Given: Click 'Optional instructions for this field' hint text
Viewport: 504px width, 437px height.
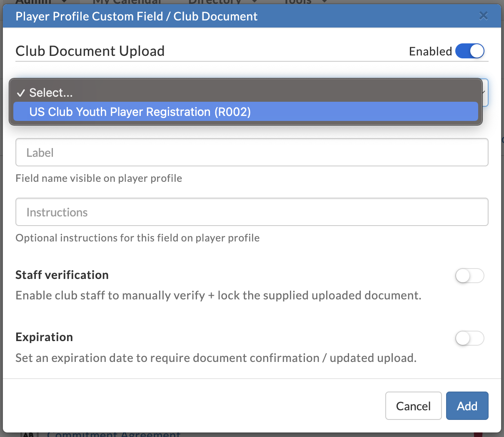Looking at the screenshot, I should 137,238.
